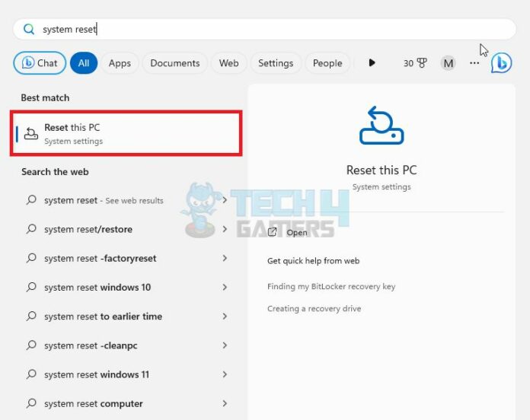Screen dimensions: 530x420
Task: Expand 'system reset -cleanpc' chevron arrow
Action: [225, 345]
